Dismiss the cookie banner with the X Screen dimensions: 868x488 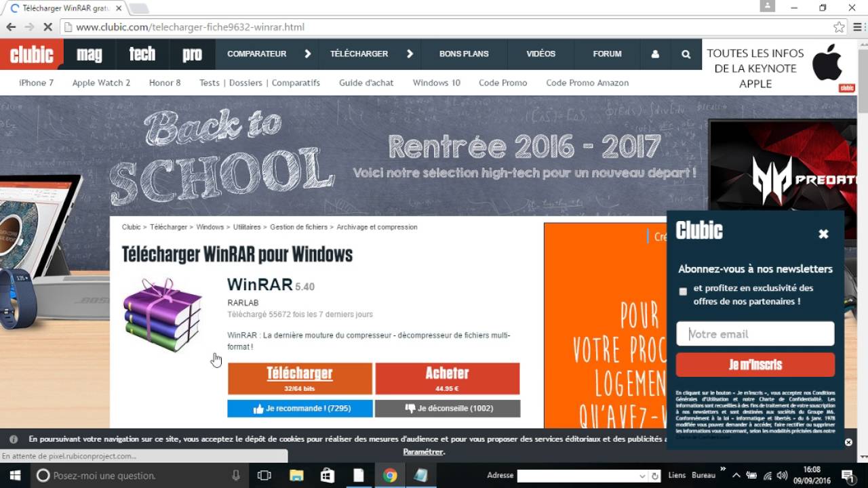848,442
